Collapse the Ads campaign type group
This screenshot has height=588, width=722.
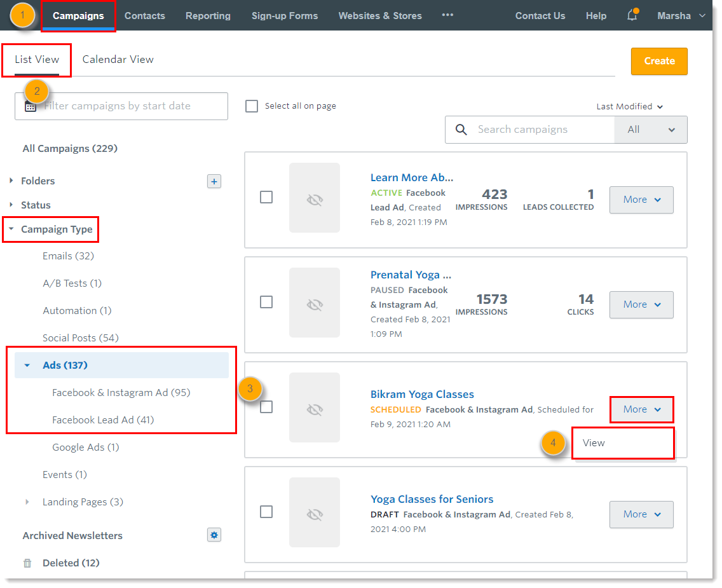point(26,365)
